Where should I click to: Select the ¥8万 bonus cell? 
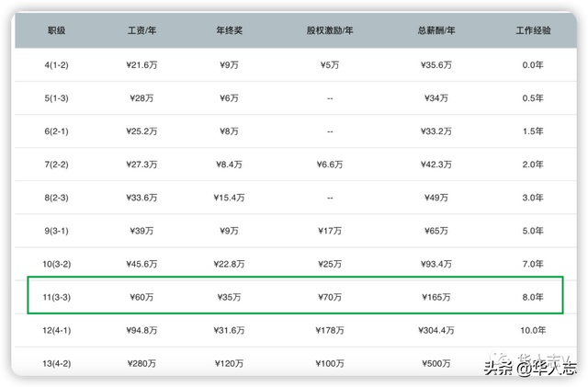[229, 131]
